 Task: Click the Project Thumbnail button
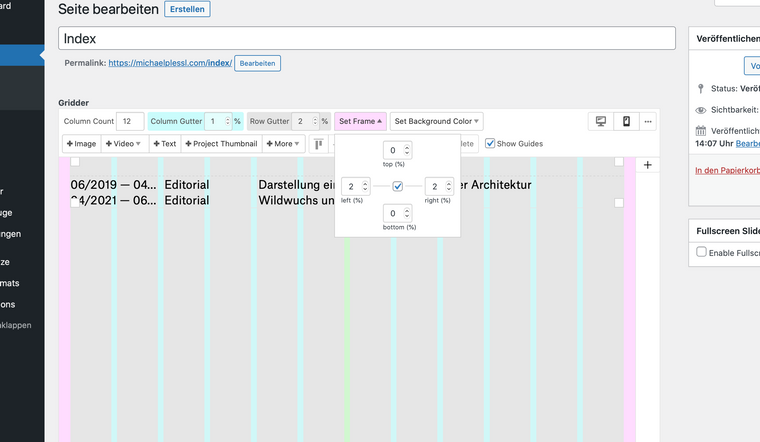(x=221, y=144)
